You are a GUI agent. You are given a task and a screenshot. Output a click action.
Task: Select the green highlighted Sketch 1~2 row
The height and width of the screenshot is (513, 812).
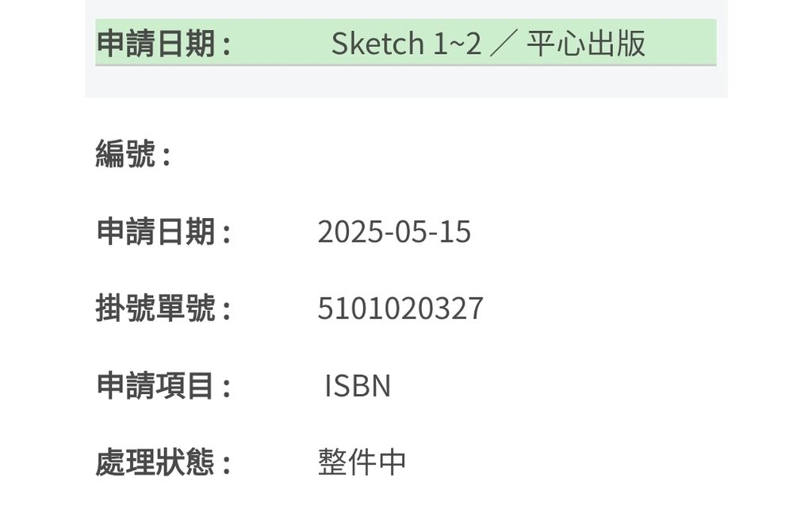click(x=405, y=43)
